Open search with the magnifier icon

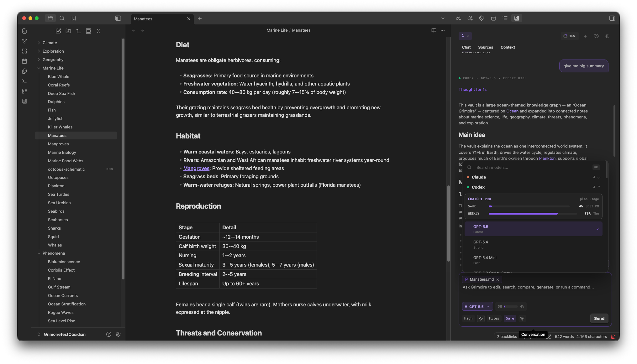pos(62,18)
